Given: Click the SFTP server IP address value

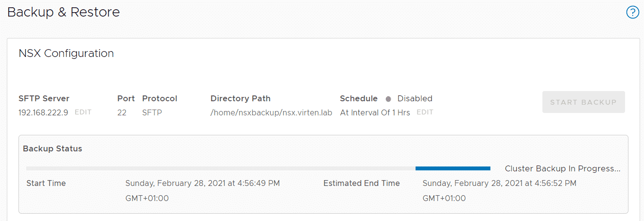Looking at the screenshot, I should (43, 112).
